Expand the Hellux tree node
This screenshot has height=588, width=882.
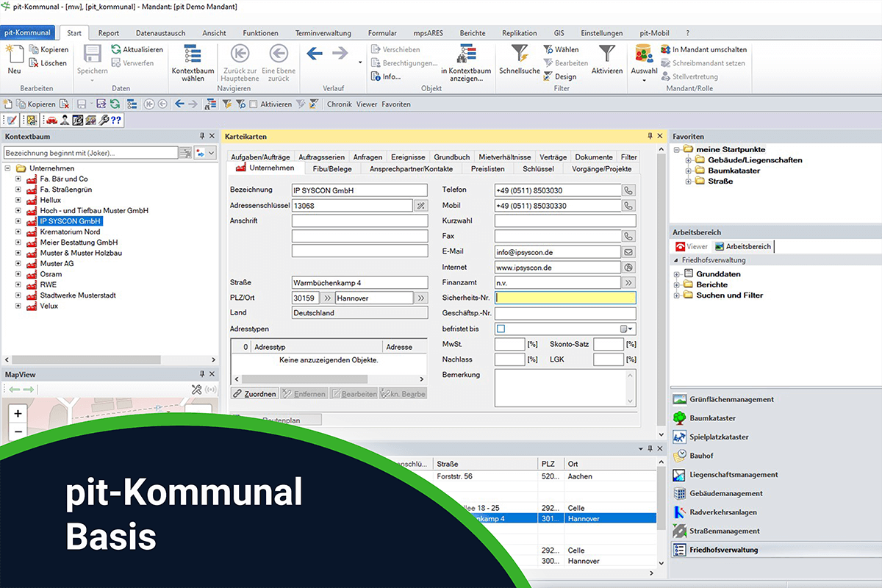click(x=18, y=200)
